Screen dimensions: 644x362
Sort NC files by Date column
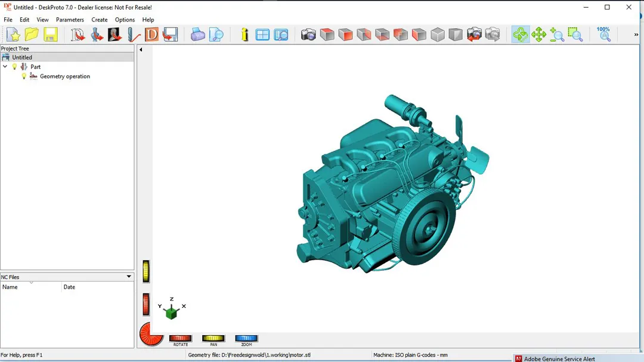tap(98, 287)
